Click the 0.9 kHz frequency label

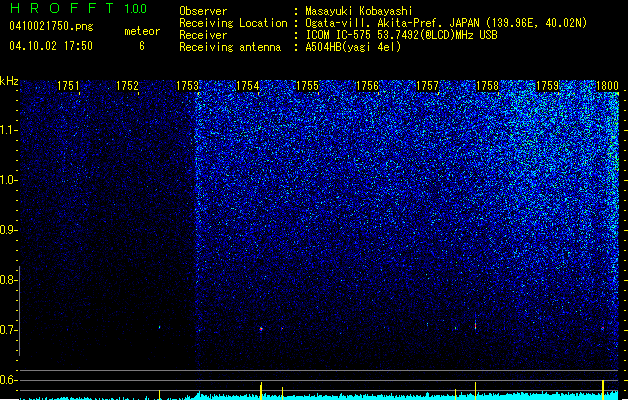(x=9, y=230)
